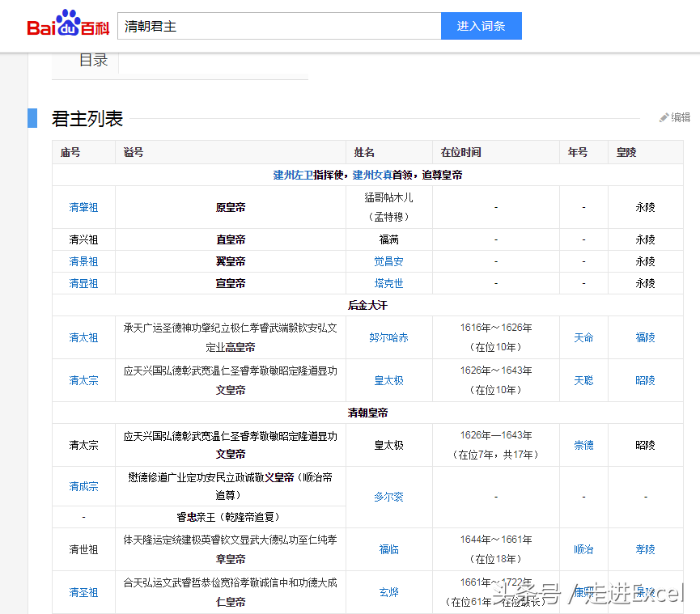The image size is (700, 614).
Task: Click 永陵 in the 清显祖 row
Action: 645,283
